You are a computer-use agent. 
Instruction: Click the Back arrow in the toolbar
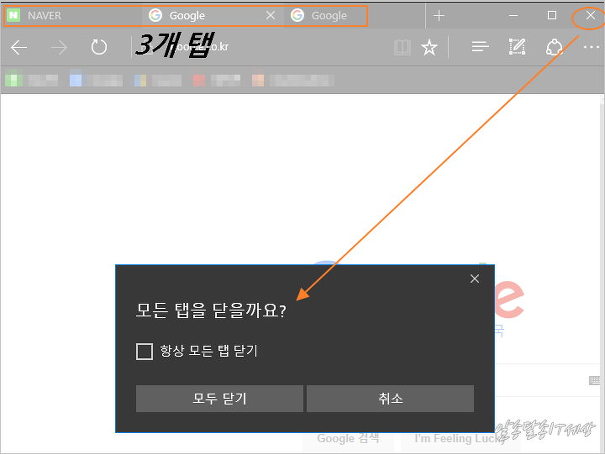(x=18, y=47)
